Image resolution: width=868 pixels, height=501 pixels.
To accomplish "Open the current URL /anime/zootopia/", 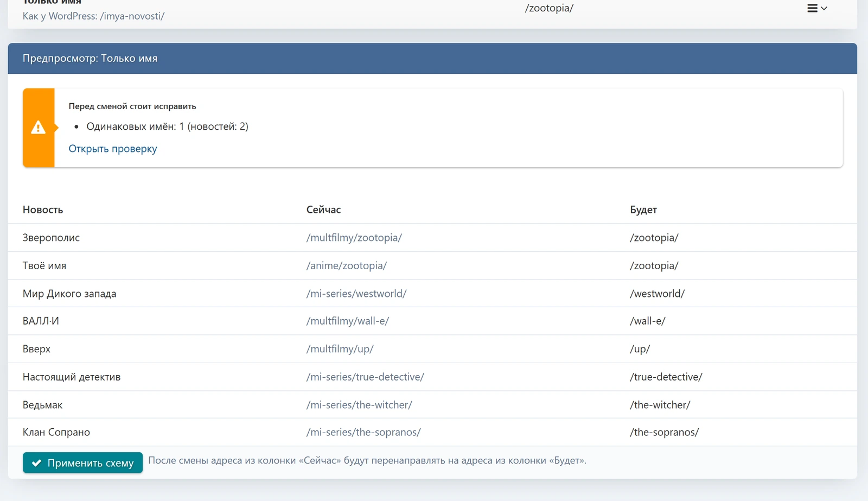I will pos(347,266).
